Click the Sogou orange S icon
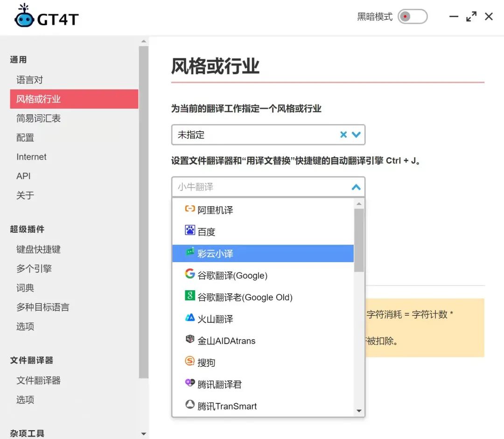This screenshot has height=439, width=504. tap(189, 361)
